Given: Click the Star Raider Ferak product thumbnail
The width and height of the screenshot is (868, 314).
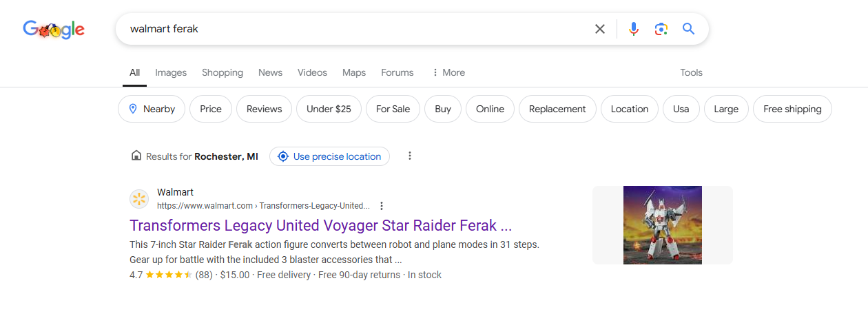Looking at the screenshot, I should coord(663,225).
